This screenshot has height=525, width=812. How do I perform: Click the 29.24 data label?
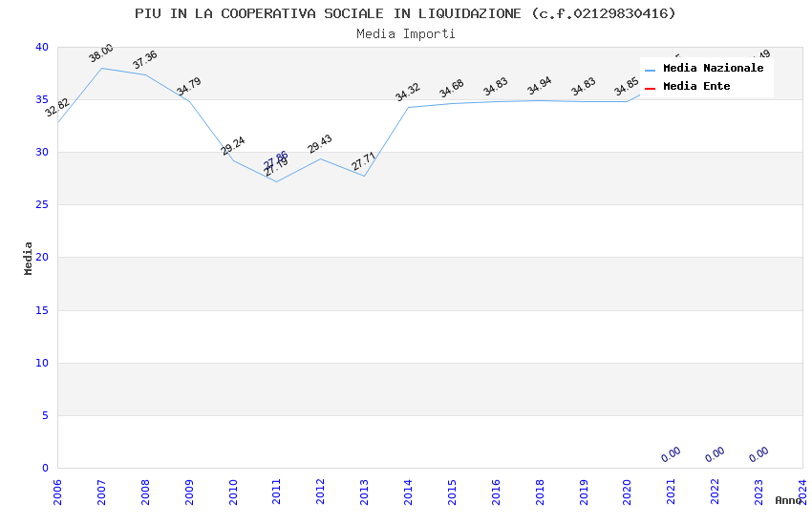[x=232, y=146]
